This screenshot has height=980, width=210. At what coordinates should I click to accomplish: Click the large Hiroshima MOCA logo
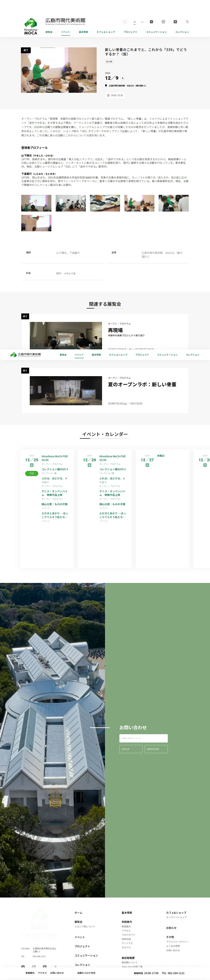click(x=31, y=27)
